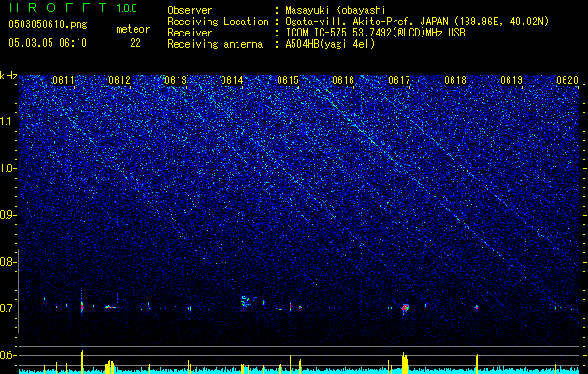Click the meteor count value 22

click(x=136, y=43)
